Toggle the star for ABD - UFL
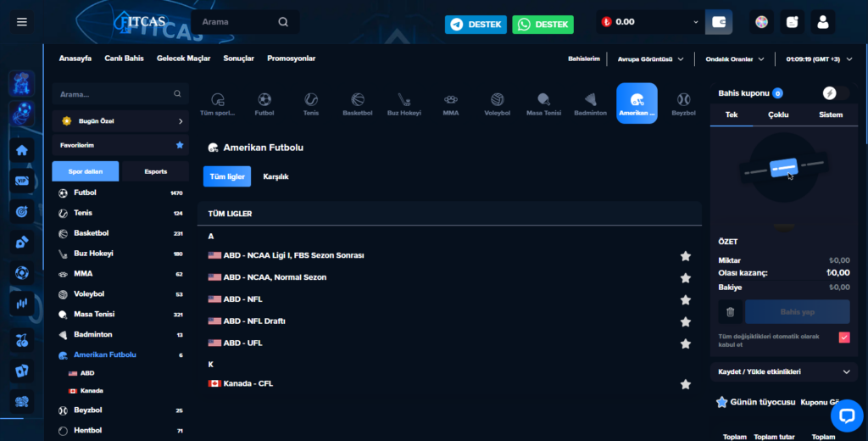Image resolution: width=868 pixels, height=441 pixels. (685, 343)
